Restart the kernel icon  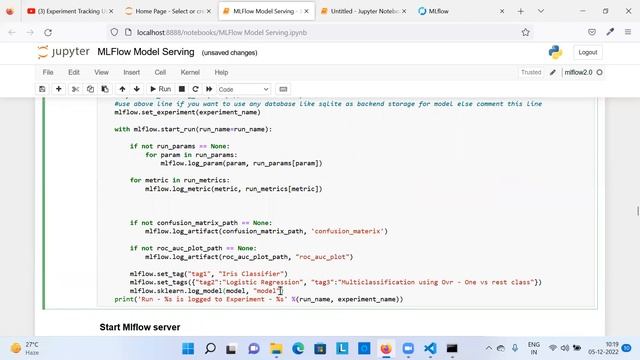pyautogui.click(x=196, y=89)
